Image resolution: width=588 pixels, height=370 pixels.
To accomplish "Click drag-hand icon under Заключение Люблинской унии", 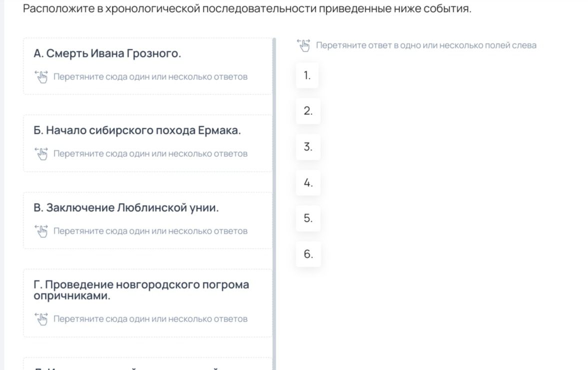I will pyautogui.click(x=41, y=231).
